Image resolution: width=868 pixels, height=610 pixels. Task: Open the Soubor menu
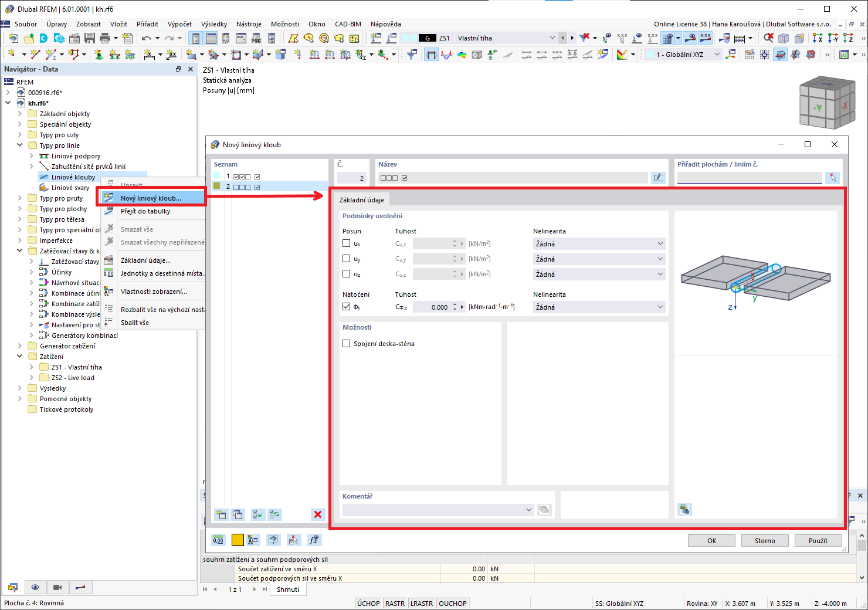26,24
